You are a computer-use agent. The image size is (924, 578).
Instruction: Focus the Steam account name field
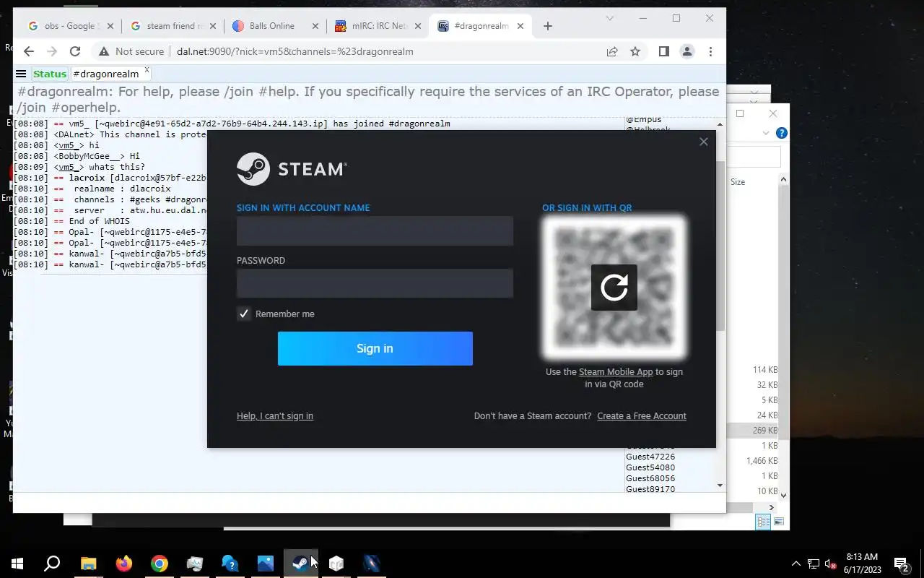375,231
